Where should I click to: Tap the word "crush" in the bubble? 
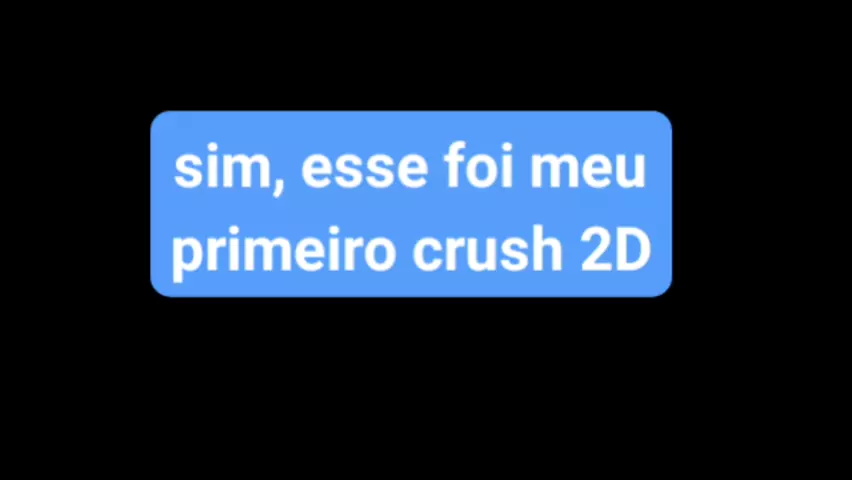tap(487, 249)
